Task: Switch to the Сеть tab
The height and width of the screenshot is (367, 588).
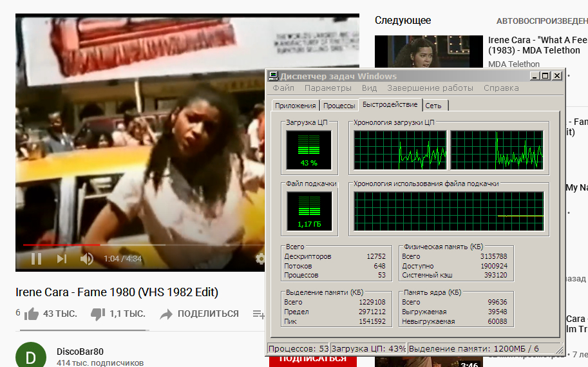Action: tap(433, 106)
